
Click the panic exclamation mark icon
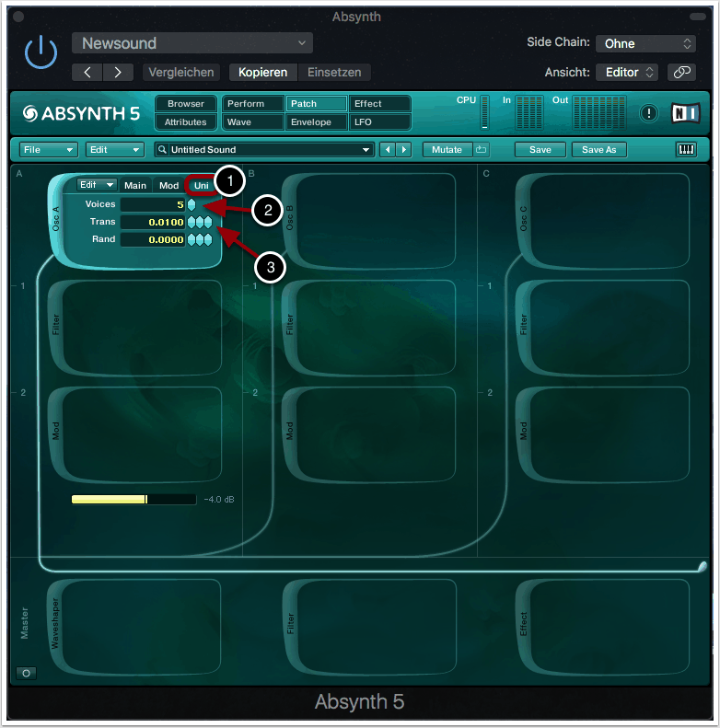pos(649,113)
